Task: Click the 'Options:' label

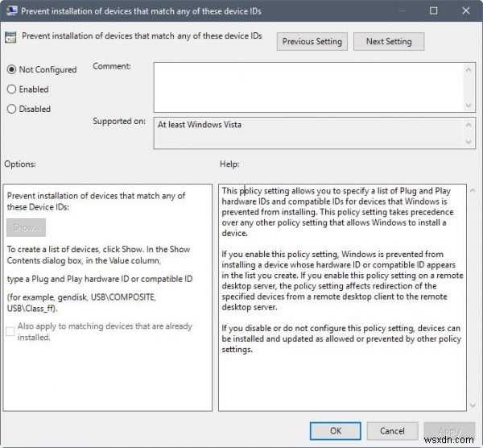Action: [x=20, y=164]
